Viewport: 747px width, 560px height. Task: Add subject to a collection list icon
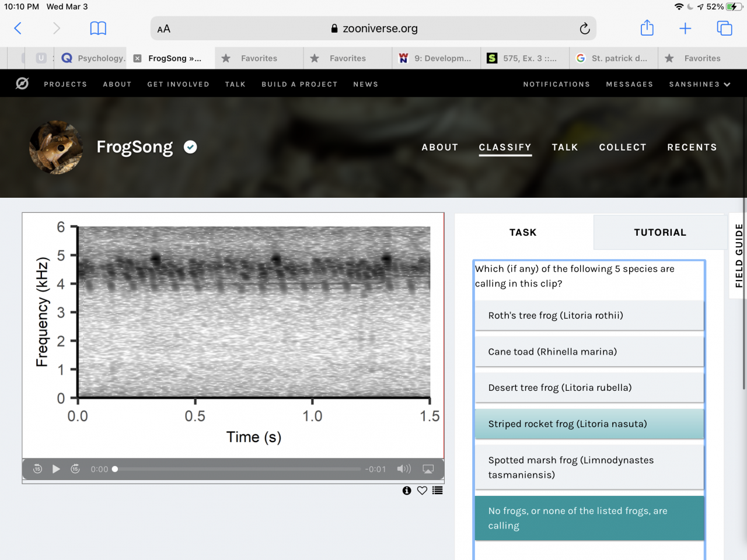pyautogui.click(x=437, y=491)
